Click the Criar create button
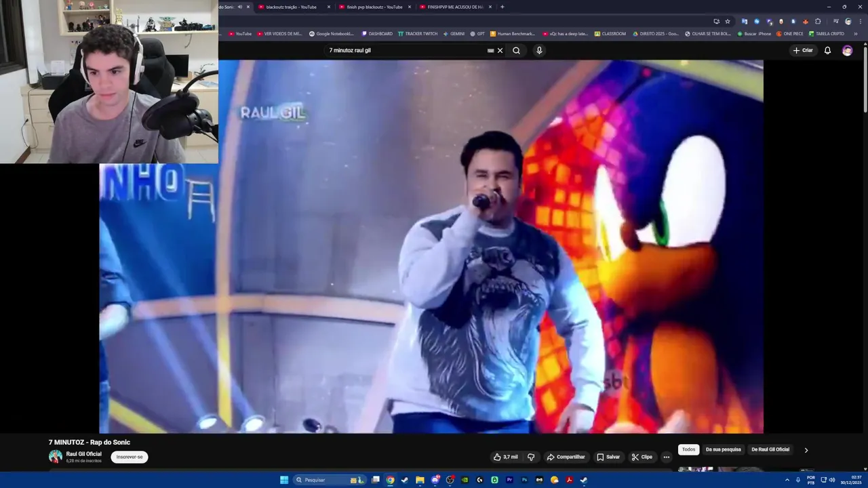Viewport: 868px width, 488px height. (803, 50)
